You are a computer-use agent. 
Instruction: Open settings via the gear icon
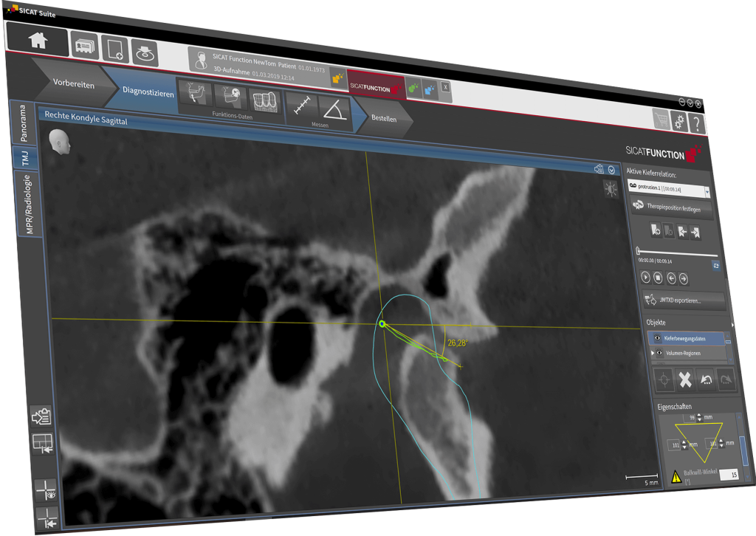[x=679, y=122]
